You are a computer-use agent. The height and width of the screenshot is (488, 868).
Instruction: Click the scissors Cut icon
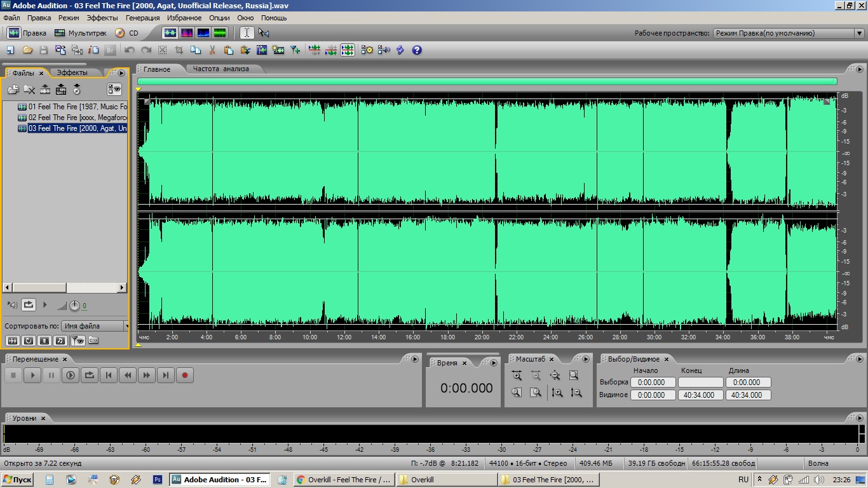click(x=212, y=50)
